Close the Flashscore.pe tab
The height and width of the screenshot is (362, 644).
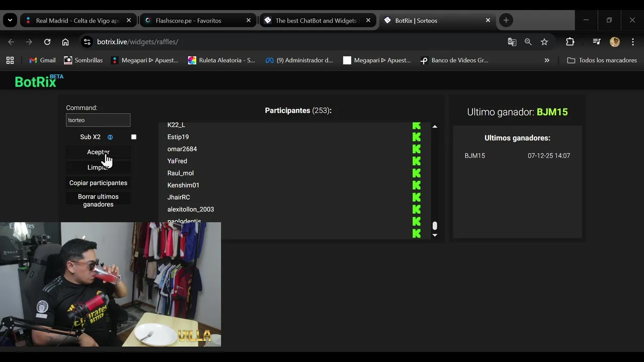point(249,20)
